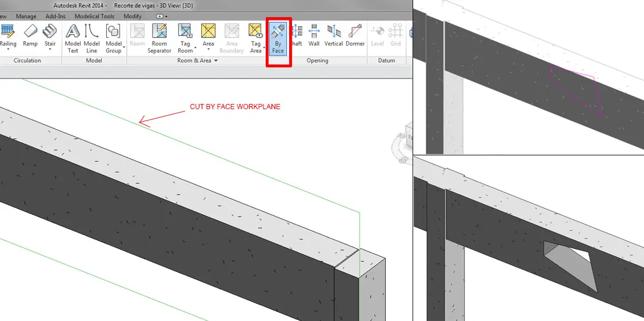Choose the Wall opening tool
Image resolution: width=644 pixels, height=321 pixels.
tap(314, 35)
